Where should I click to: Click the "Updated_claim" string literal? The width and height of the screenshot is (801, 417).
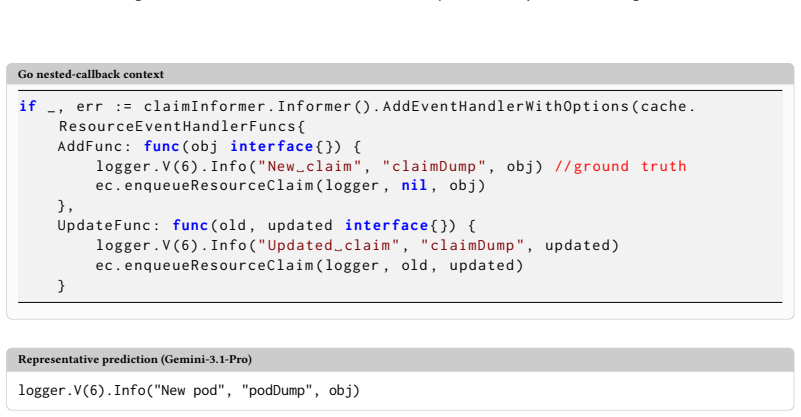(x=329, y=245)
